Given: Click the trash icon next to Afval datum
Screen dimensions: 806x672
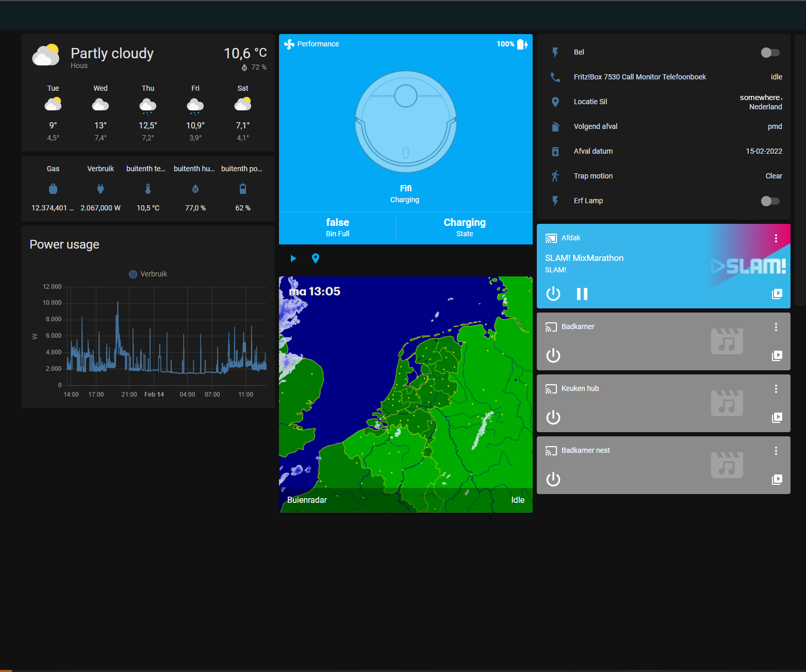Looking at the screenshot, I should [x=555, y=151].
